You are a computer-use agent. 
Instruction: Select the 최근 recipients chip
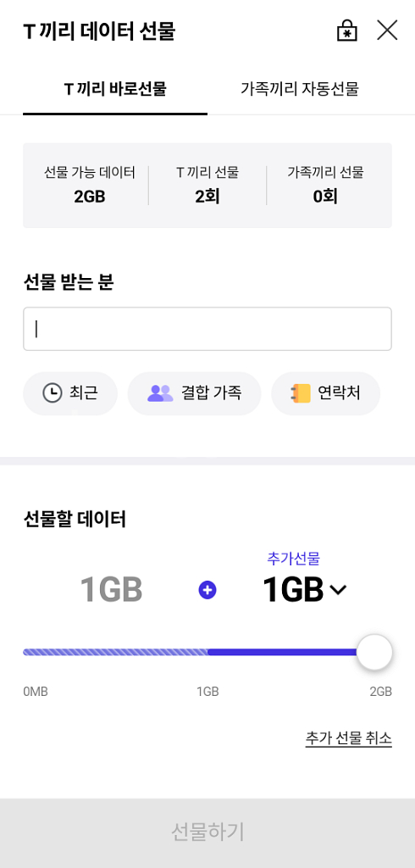click(70, 393)
